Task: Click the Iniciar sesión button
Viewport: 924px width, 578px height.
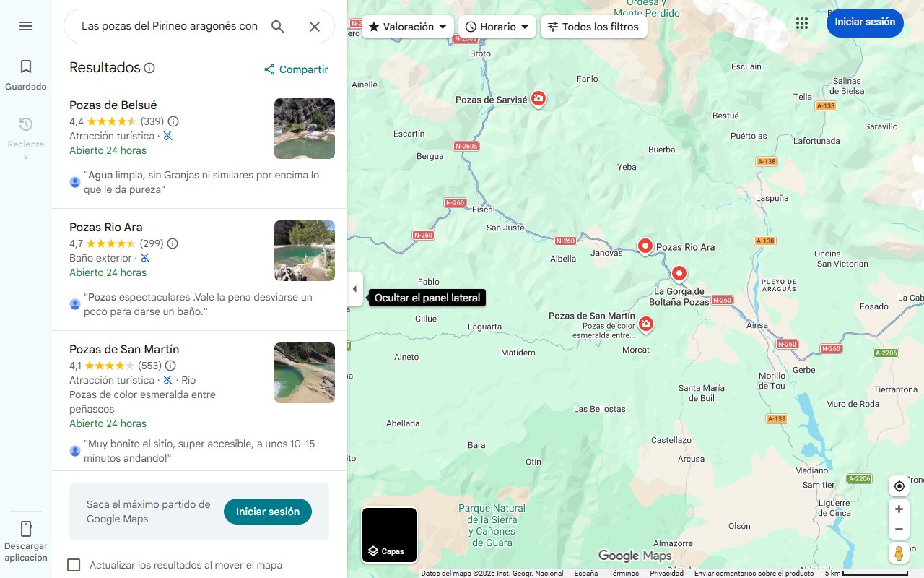Action: coord(865,22)
